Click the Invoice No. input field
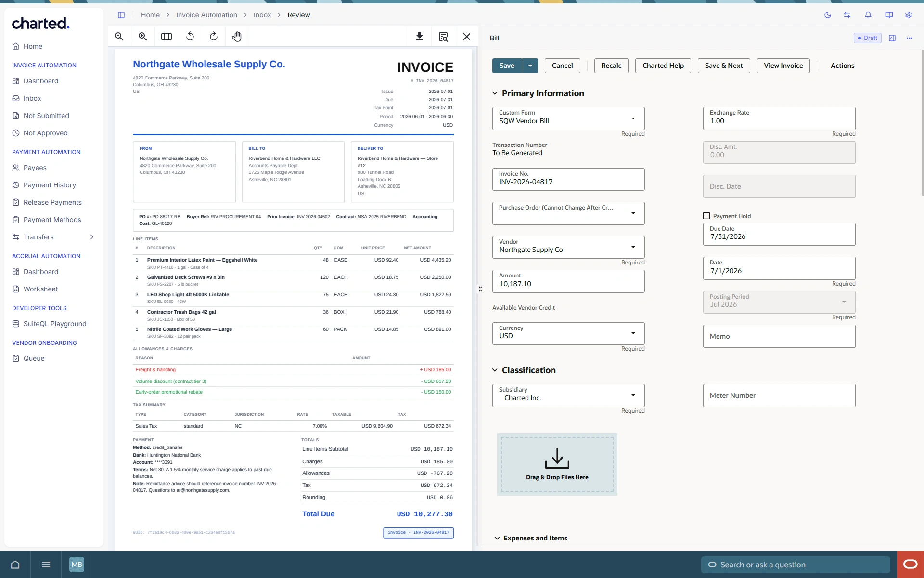The height and width of the screenshot is (578, 924). point(568,179)
